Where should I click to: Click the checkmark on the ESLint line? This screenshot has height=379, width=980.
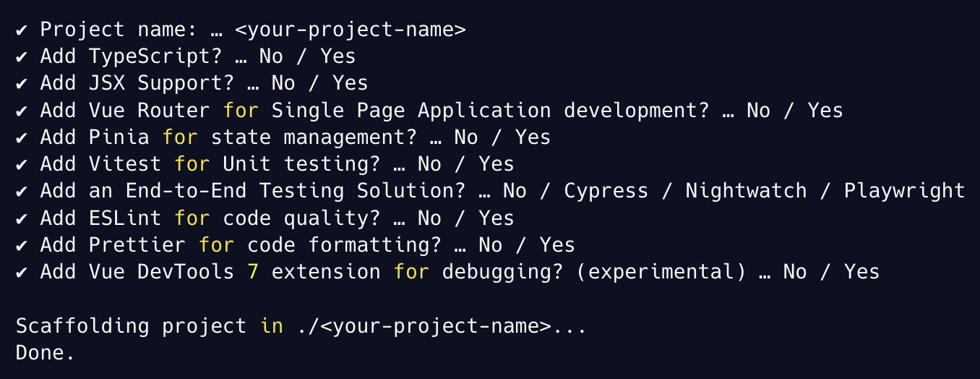click(x=22, y=218)
